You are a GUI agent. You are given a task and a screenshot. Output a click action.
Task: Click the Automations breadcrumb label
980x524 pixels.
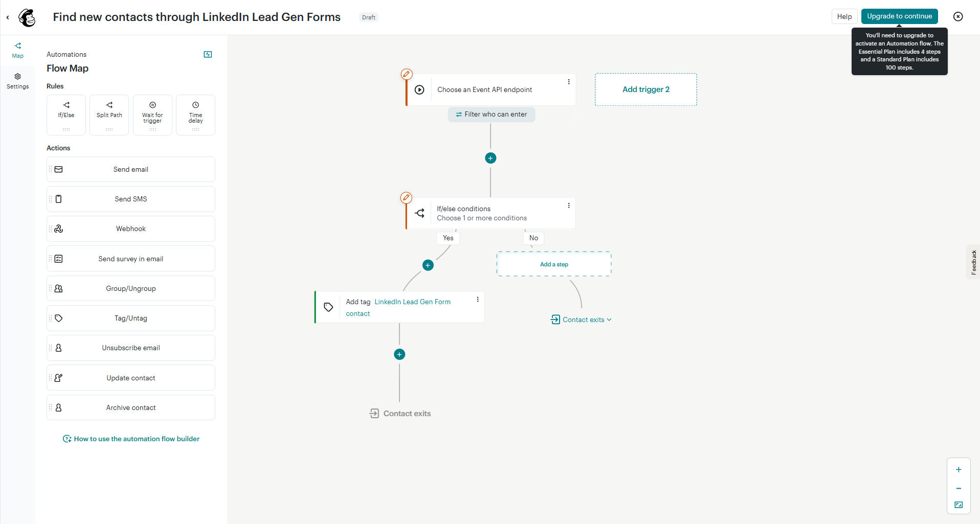point(66,54)
